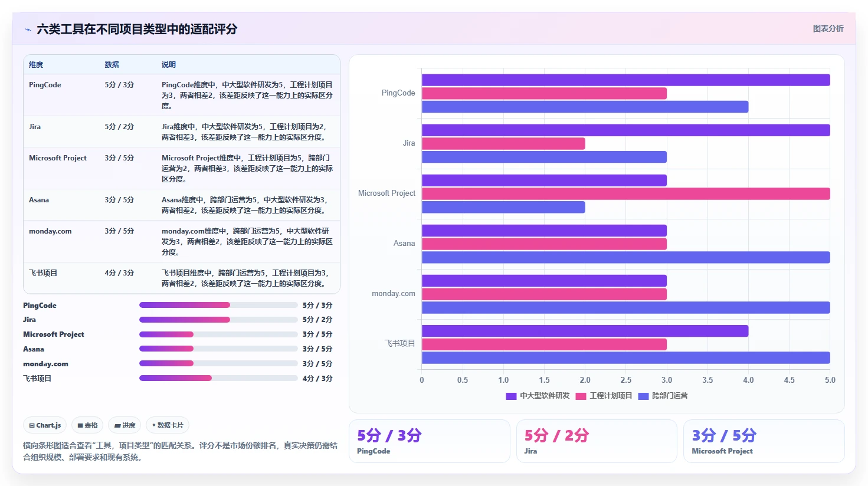Click the monday.com progress bar
868x486 pixels.
218,363
